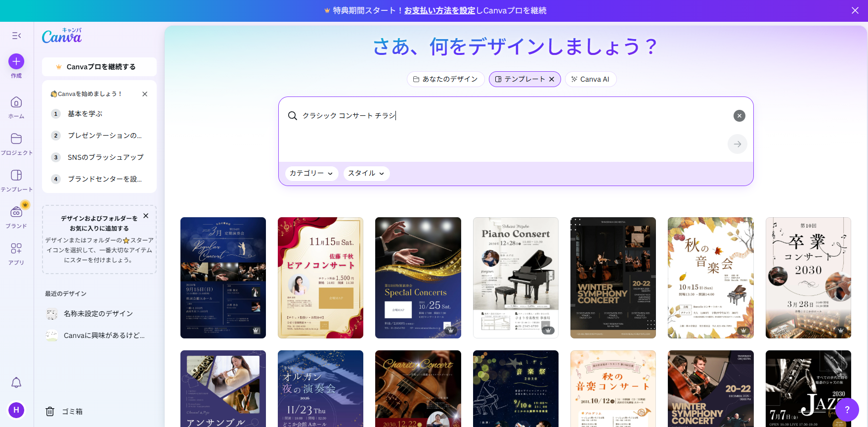Remove the テンプレート filter chip
Screen dimensions: 868x427
tap(552, 79)
